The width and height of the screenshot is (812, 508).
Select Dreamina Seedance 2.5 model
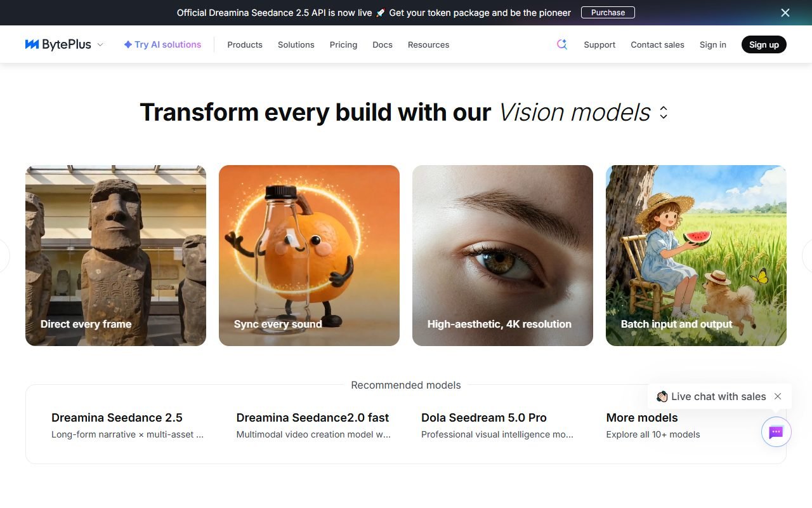(128, 425)
